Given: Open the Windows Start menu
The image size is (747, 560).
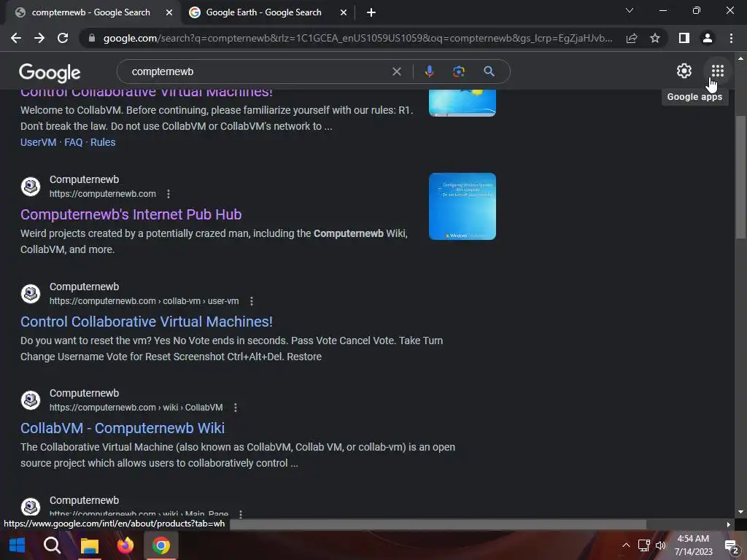Looking at the screenshot, I should pos(17,545).
